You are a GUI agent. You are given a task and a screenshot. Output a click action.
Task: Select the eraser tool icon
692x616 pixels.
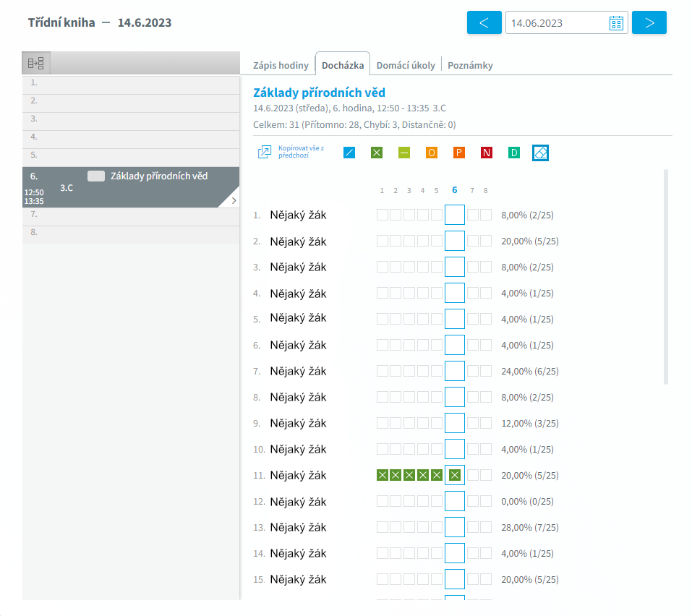(x=540, y=153)
